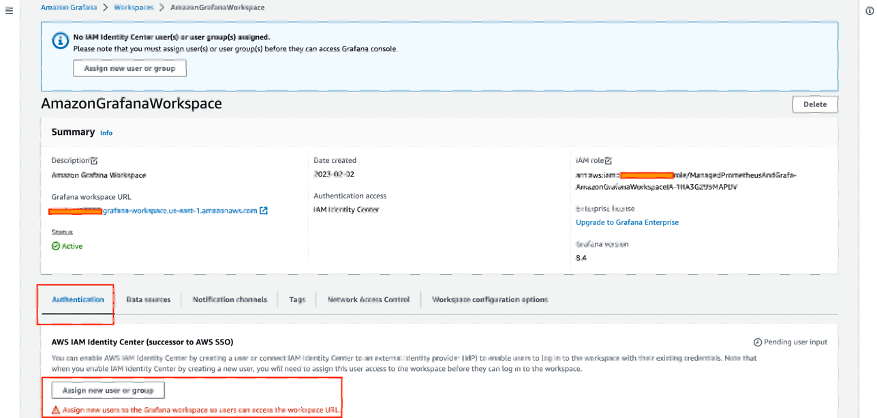Screen dimensions: 877x418
Task: Click the red warning triangle icon
Action: coord(55,410)
